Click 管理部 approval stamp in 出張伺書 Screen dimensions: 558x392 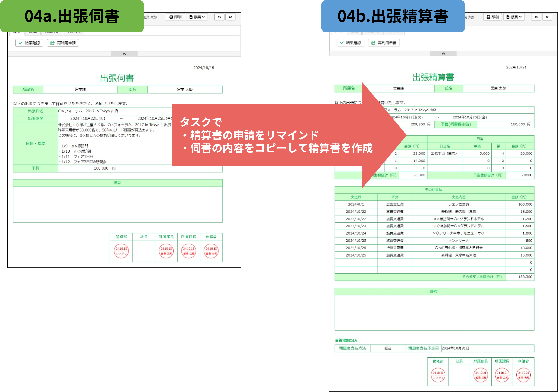pos(121,251)
